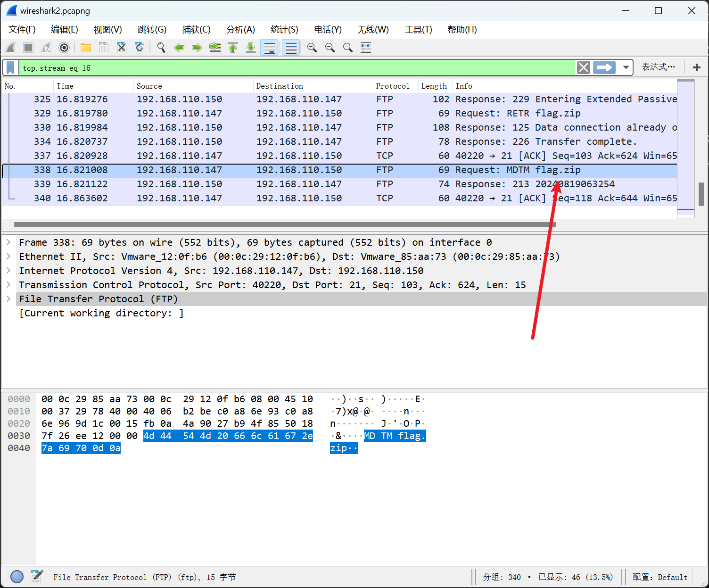The width and height of the screenshot is (709, 588).
Task: Jump to the last packet icon
Action: coord(251,48)
